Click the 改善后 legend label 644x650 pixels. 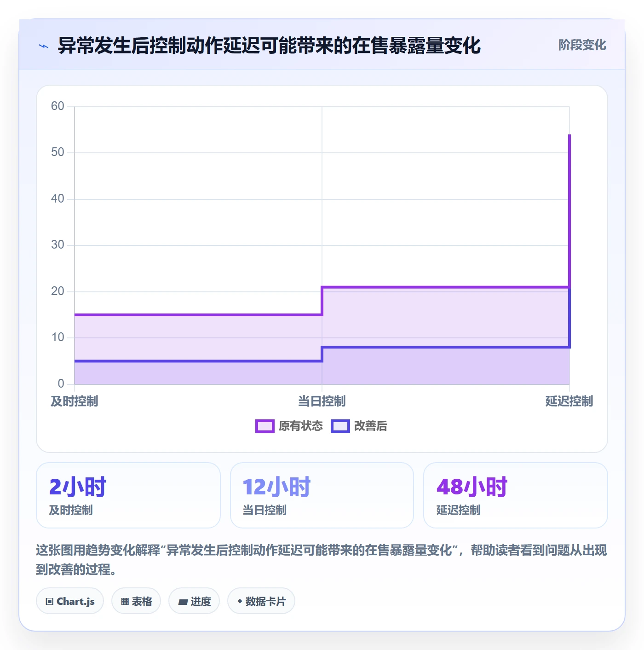(370, 426)
